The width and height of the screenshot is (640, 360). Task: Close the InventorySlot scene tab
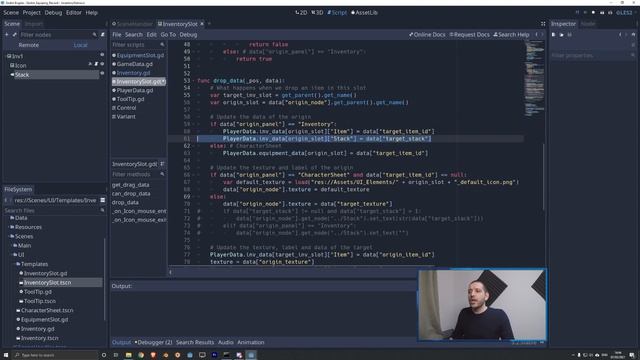pos(202,24)
